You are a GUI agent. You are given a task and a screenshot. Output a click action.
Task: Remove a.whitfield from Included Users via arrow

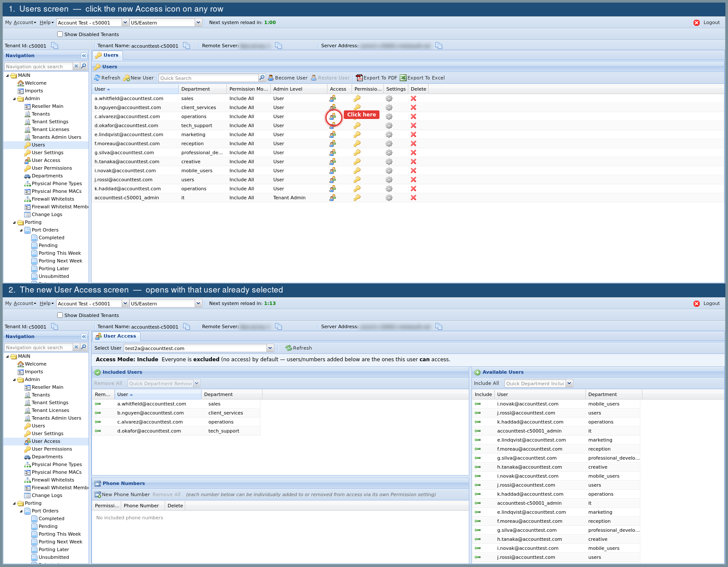98,404
